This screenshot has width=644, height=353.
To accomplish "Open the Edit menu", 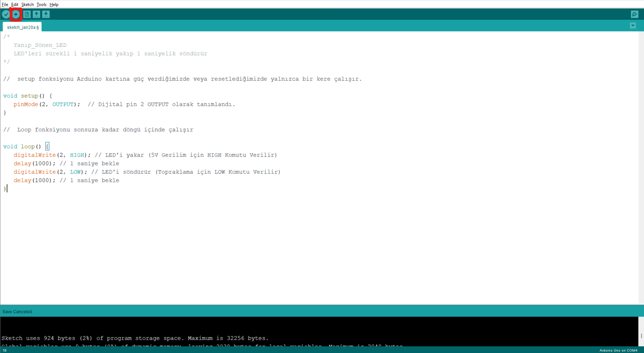I will tap(15, 5).
